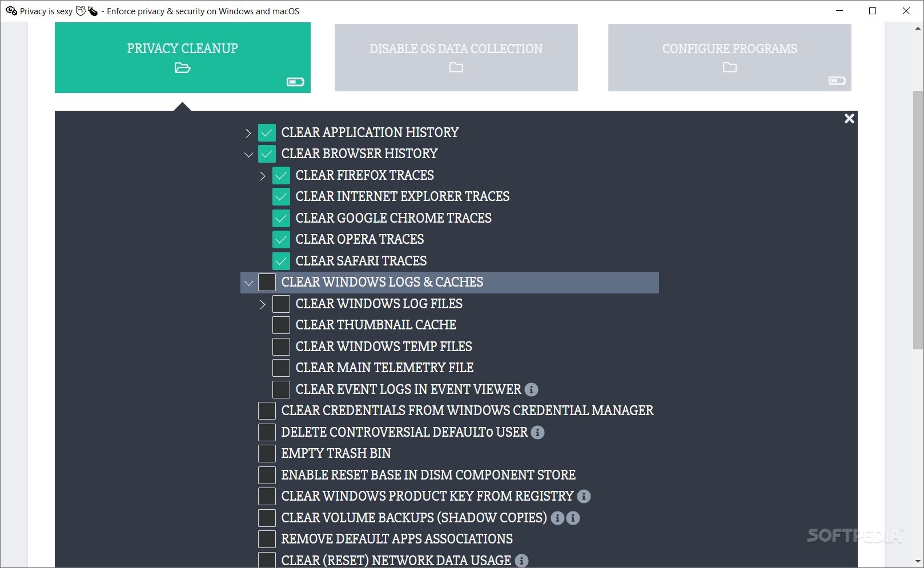Click the folder icon under Configure Programs
Screen dimensions: 924x568
tap(729, 67)
